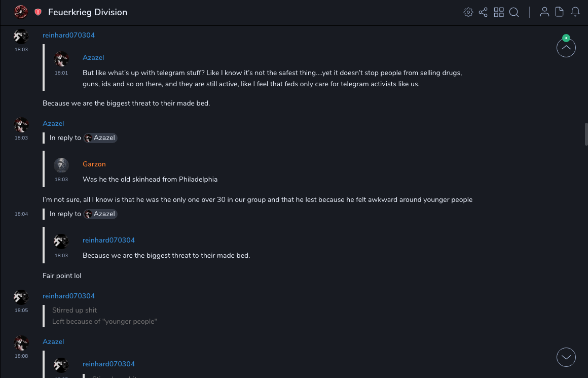Open the grid view icon
Viewport: 588px width, 378px height.
coord(499,12)
